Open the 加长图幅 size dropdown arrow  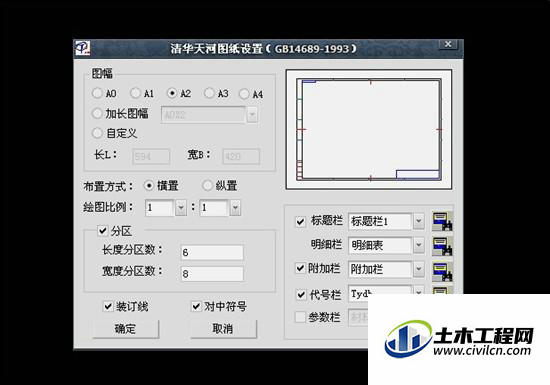coord(252,115)
